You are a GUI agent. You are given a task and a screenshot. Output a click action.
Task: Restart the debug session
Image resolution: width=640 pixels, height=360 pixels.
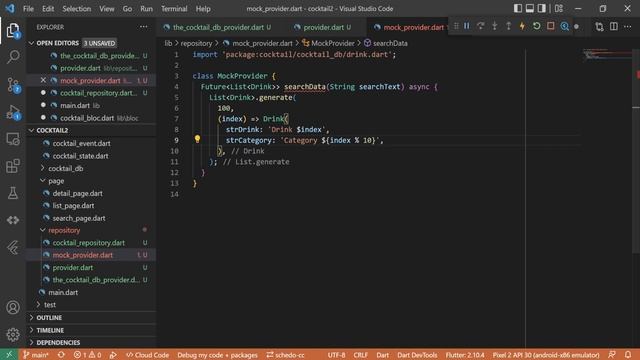536,27
